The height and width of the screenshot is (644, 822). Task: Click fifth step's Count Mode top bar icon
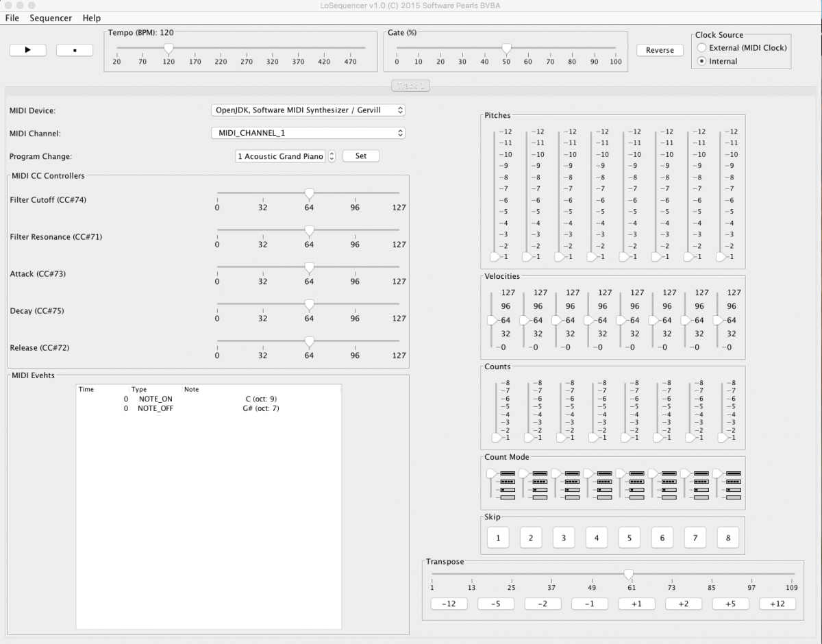click(636, 473)
